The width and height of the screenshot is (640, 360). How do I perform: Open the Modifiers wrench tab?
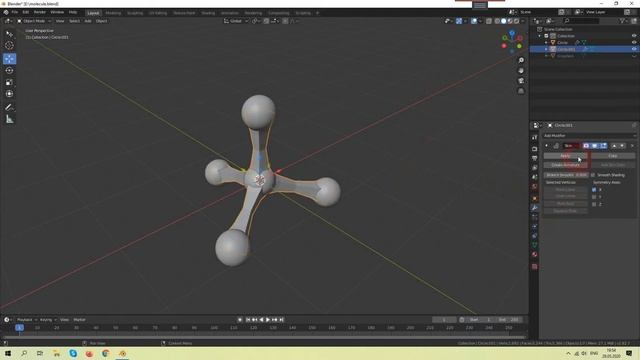tap(535, 208)
